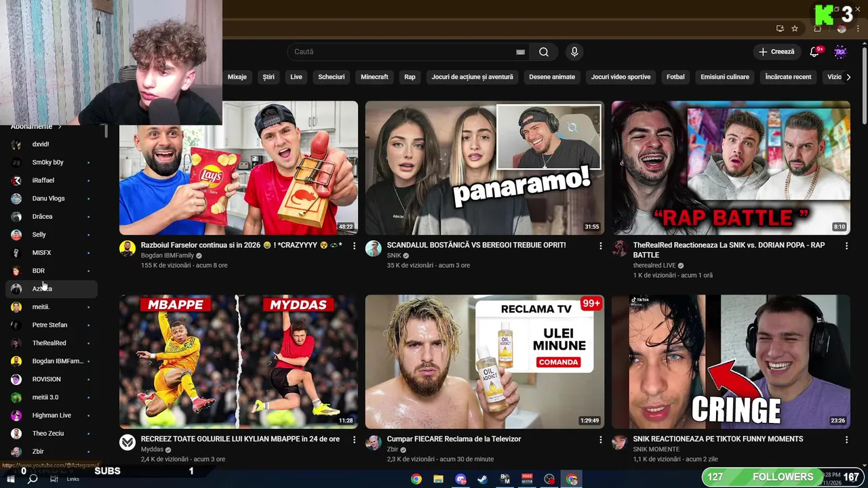Select the Desene animate chip

coord(552,77)
